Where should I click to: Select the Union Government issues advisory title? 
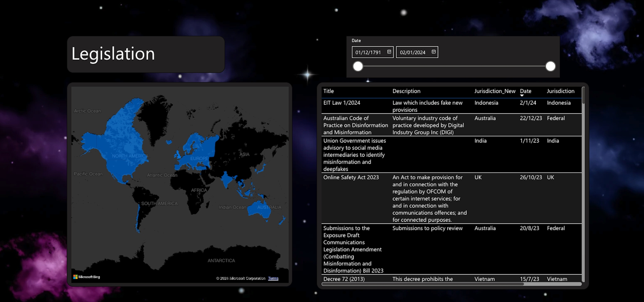355,155
